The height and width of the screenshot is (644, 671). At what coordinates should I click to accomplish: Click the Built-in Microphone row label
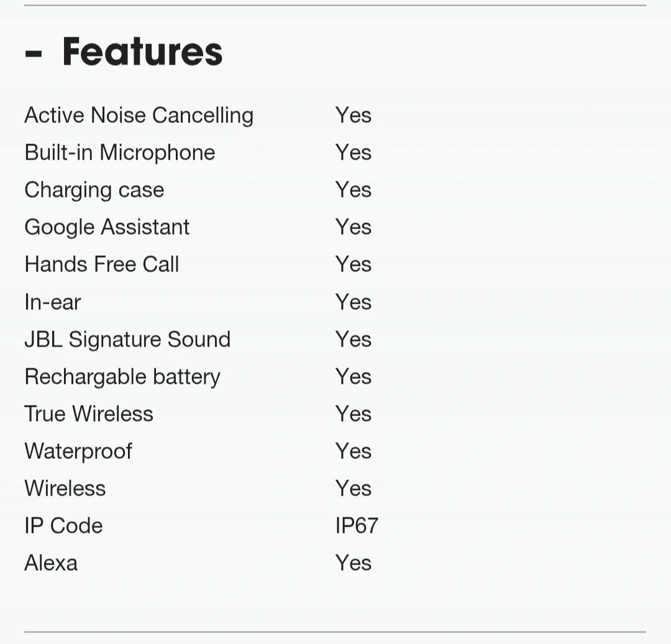click(x=120, y=153)
